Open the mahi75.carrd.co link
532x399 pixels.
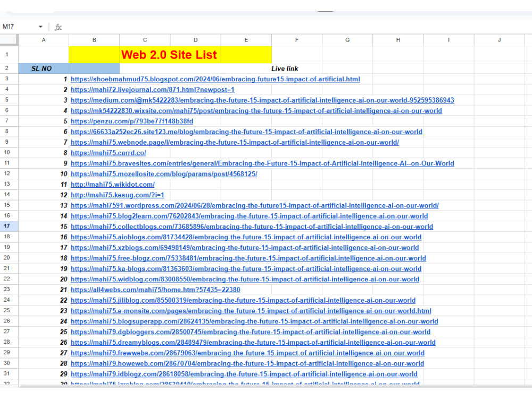(108, 153)
